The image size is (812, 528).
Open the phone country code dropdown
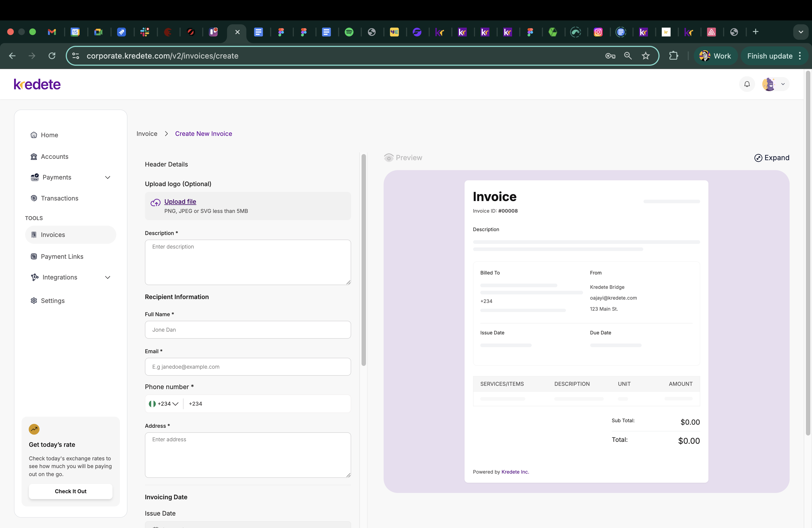[x=164, y=403]
